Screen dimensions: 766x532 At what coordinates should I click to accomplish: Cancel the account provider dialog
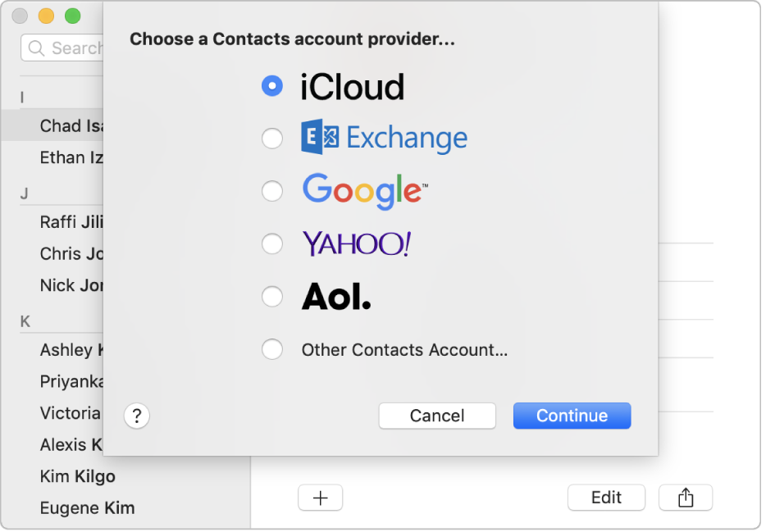click(437, 416)
